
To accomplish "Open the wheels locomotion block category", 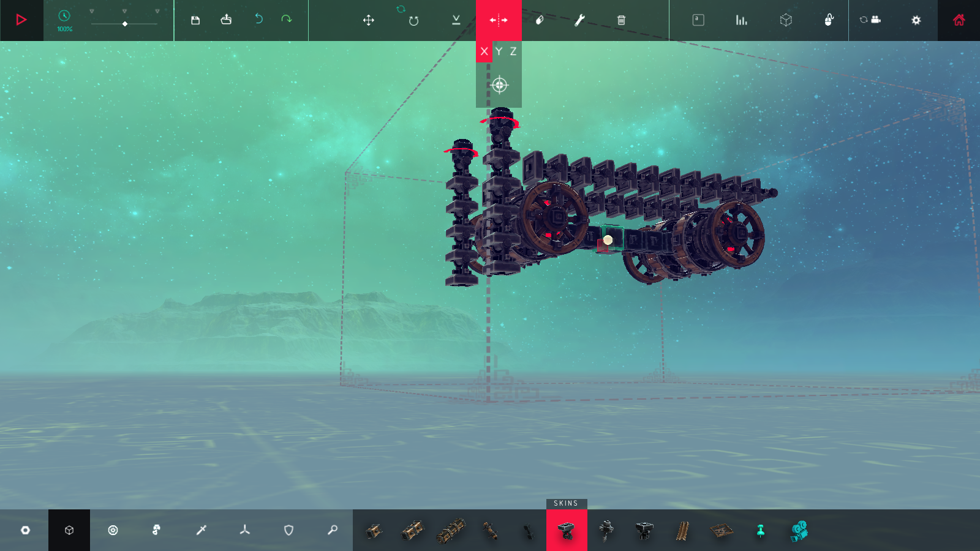I will pos(113,530).
